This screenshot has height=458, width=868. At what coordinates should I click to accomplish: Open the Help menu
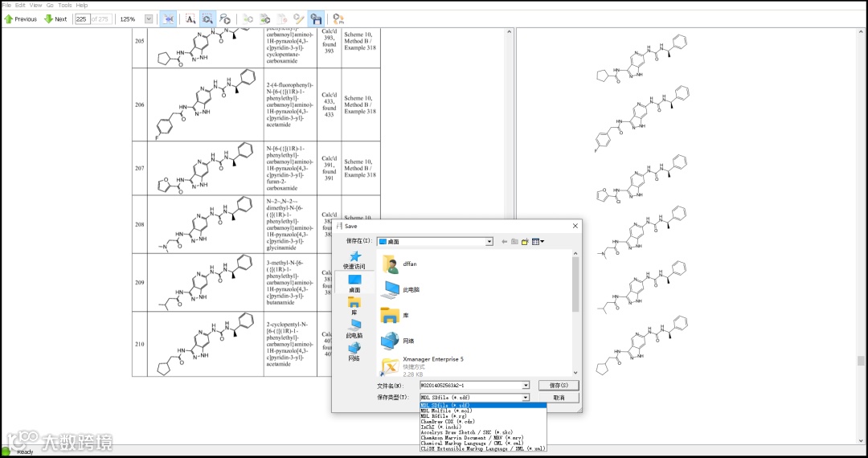tap(81, 5)
